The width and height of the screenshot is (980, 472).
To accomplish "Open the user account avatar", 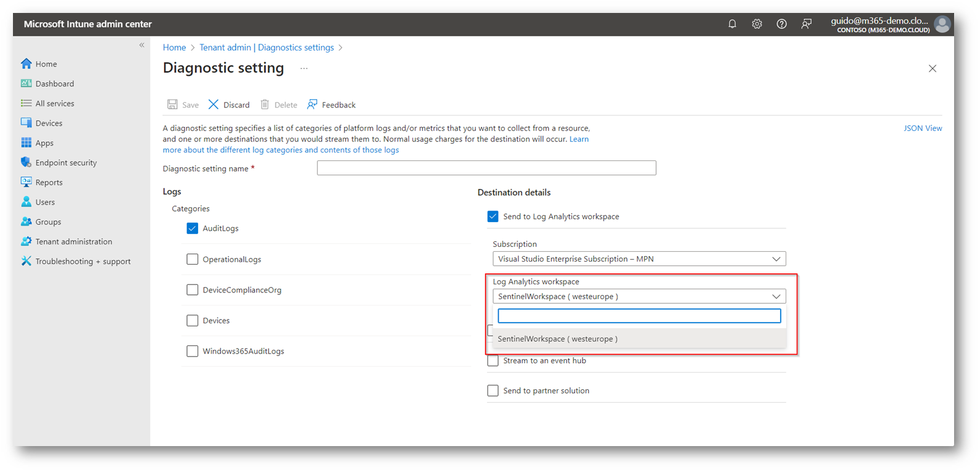I will pyautogui.click(x=942, y=24).
